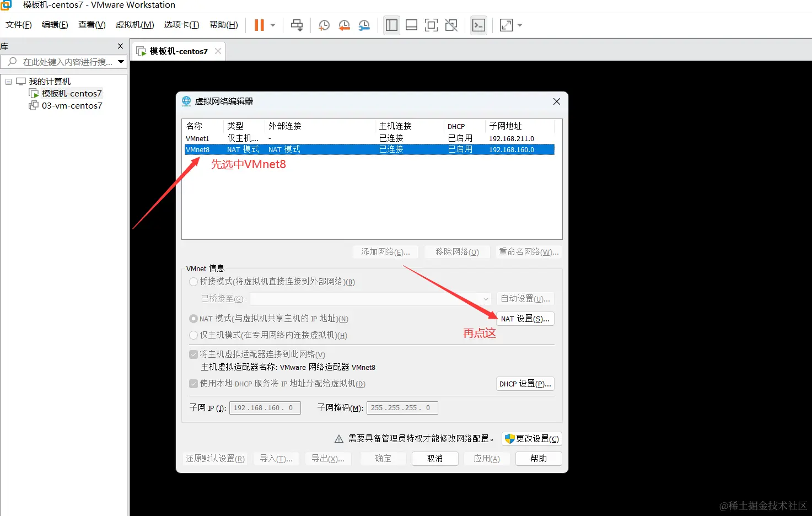
Task: Toggle the library sidebar view icon
Action: pos(391,25)
